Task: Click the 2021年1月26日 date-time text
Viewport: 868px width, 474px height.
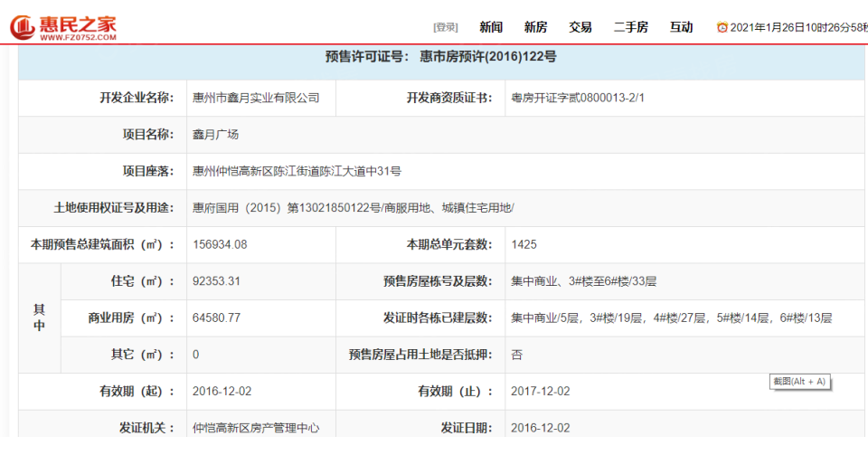Action: [x=796, y=27]
